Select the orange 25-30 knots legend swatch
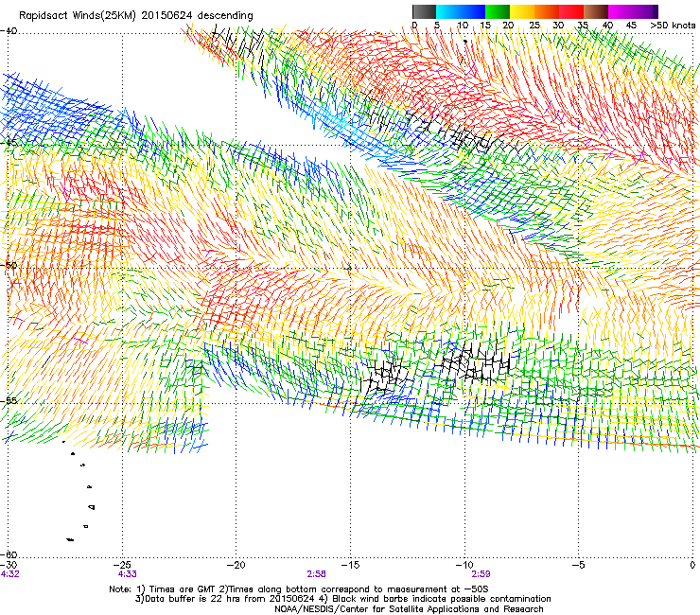This screenshot has width=700, height=615. 547,11
